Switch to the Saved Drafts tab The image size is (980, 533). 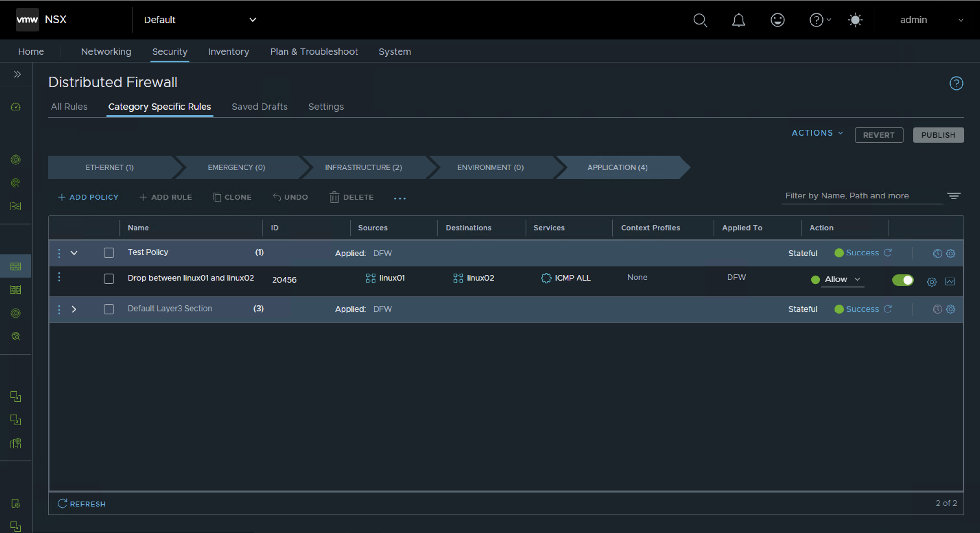(x=260, y=107)
